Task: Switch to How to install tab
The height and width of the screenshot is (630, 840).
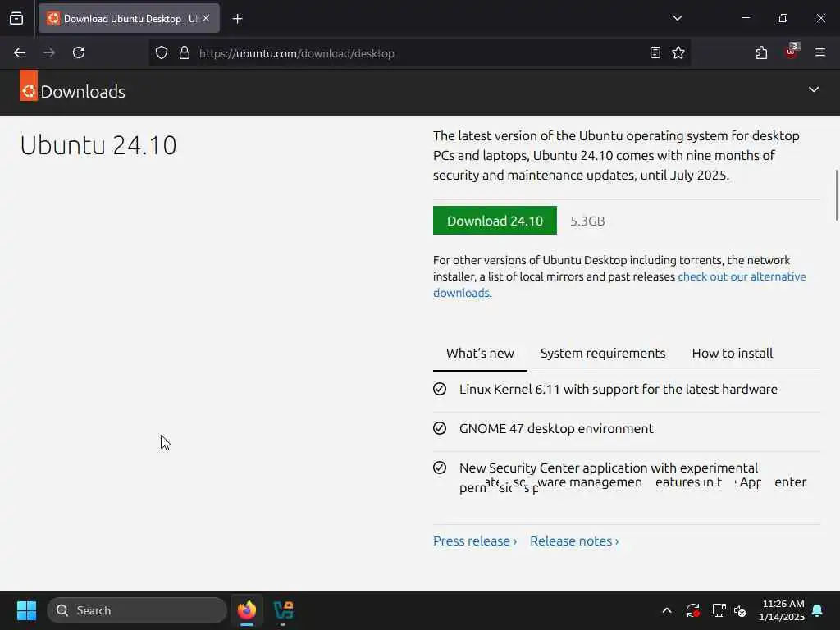Action: click(x=733, y=354)
